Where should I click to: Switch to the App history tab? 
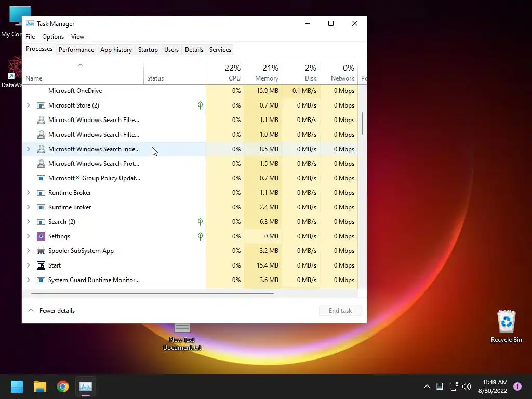coord(116,50)
